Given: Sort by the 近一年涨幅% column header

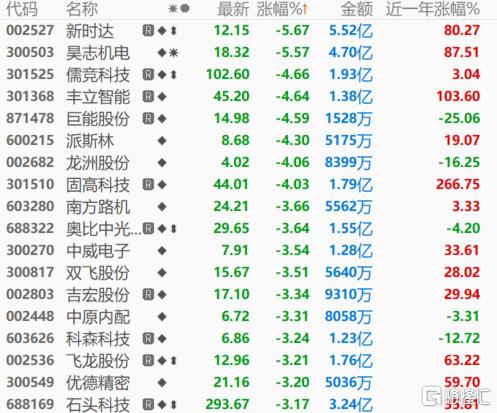Looking at the screenshot, I should coord(433,9).
